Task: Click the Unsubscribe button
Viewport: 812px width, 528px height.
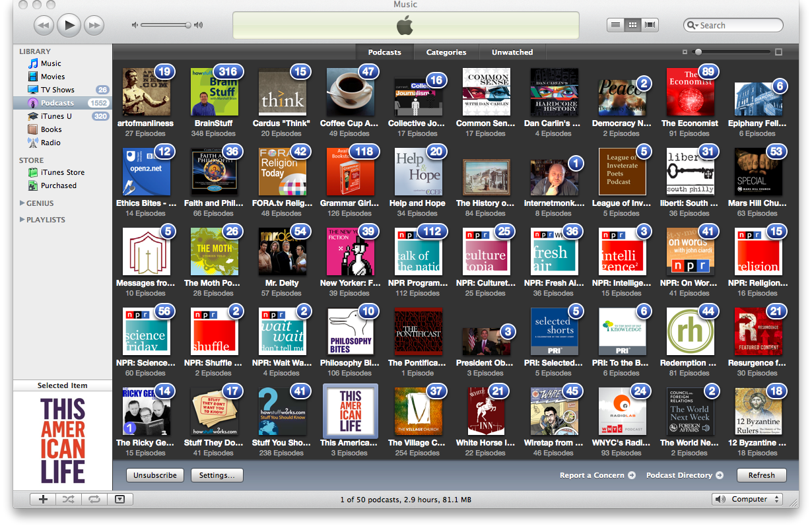Action: click(x=155, y=475)
